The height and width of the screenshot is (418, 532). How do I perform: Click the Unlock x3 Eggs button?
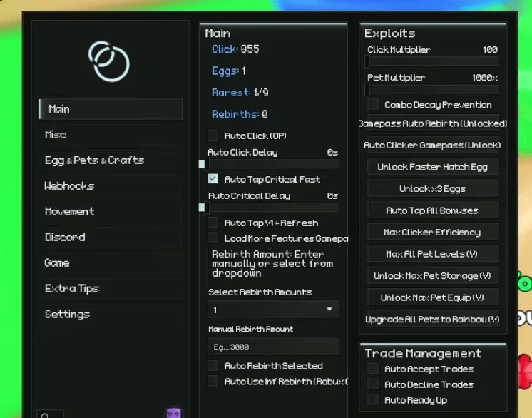433,188
